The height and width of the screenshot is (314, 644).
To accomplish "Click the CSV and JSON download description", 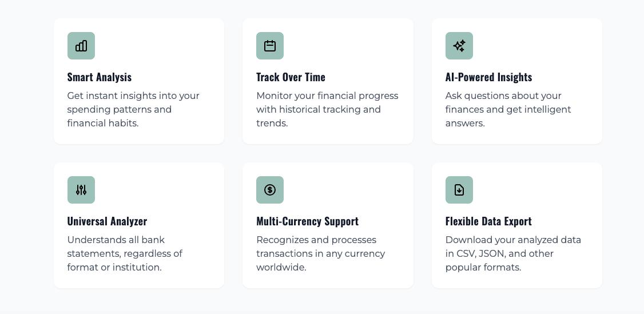I will pyautogui.click(x=513, y=253).
